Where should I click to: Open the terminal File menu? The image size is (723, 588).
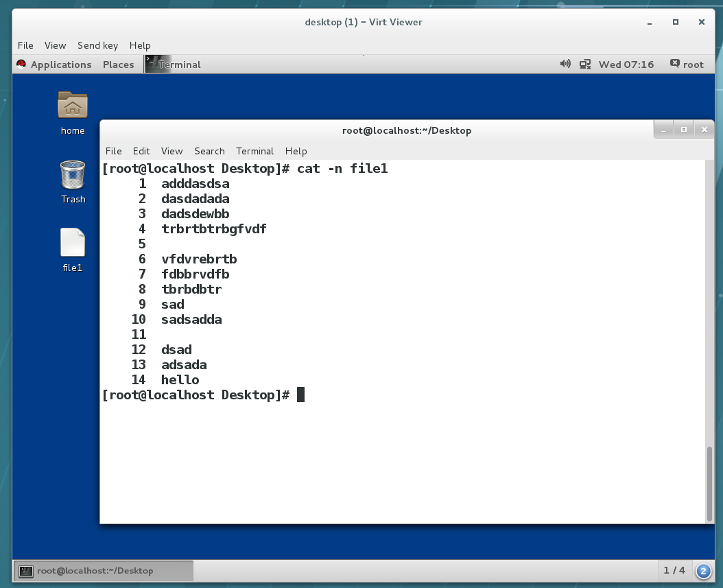coord(113,151)
